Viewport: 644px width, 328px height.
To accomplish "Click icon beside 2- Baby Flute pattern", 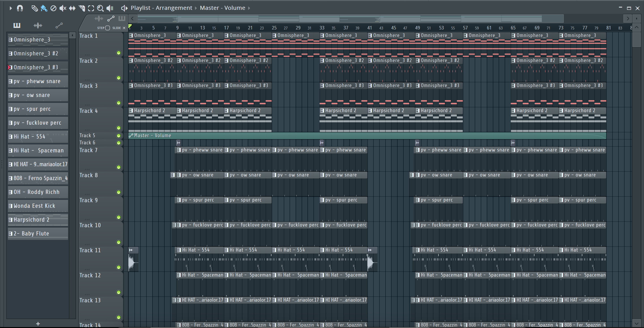I will click(10, 233).
